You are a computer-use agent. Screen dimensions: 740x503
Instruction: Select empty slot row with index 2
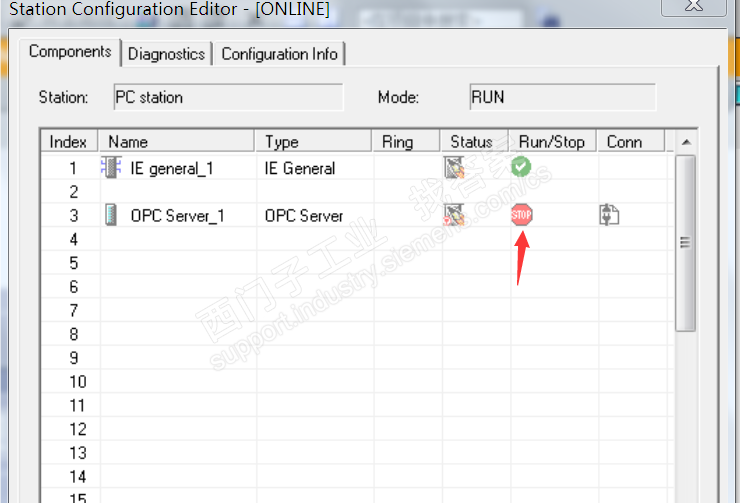(x=357, y=192)
